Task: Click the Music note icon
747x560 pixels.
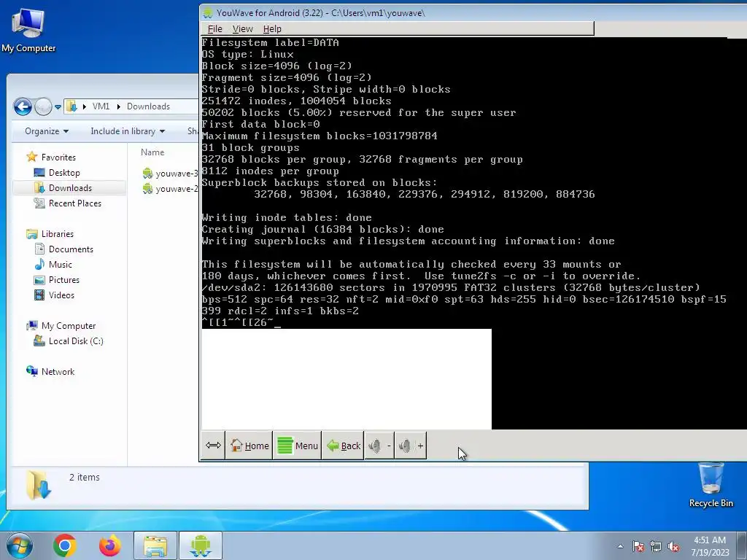Action: pos(39,264)
